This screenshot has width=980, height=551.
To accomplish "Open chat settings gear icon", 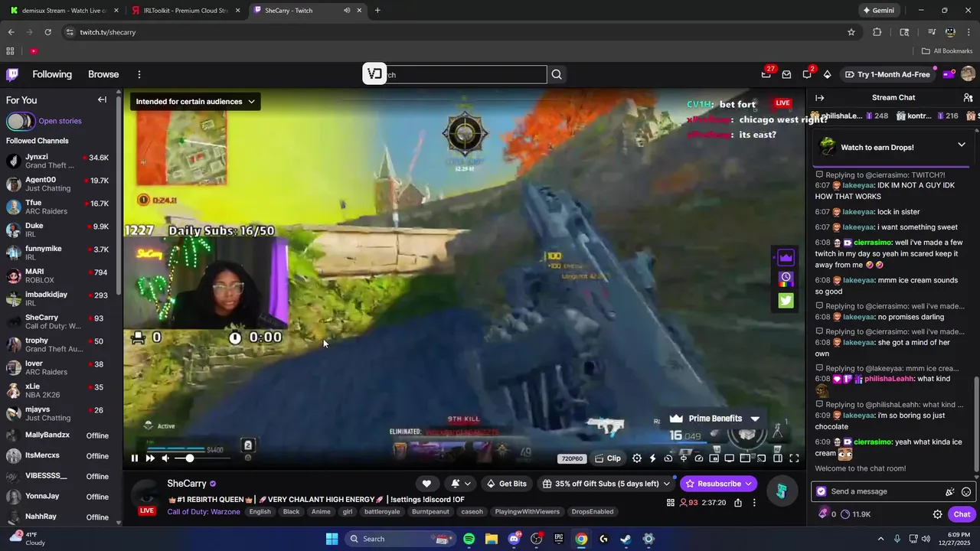I will pos(937,514).
